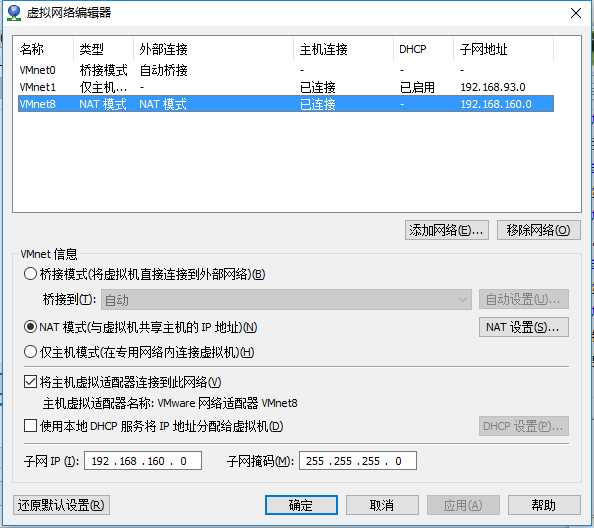The height and width of the screenshot is (528, 594).
Task: Toggle 将主机虚拟适配器连接到此网络 checkbox
Action: point(30,382)
